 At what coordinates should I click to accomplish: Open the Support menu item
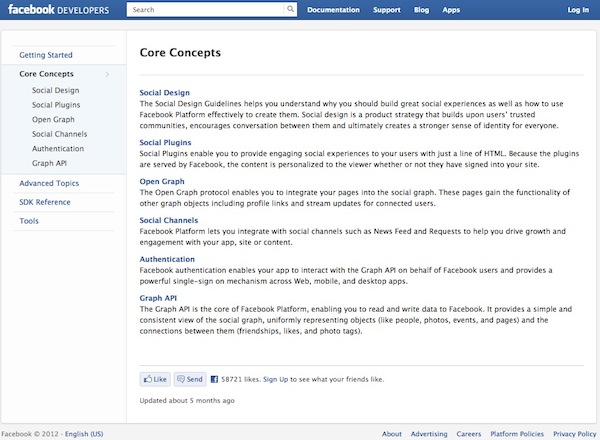(387, 10)
